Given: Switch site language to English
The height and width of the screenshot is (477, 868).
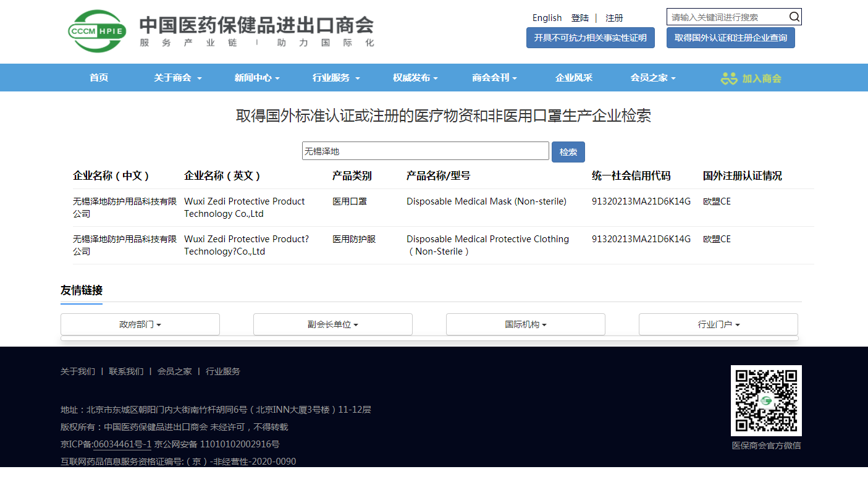Looking at the screenshot, I should coord(547,18).
